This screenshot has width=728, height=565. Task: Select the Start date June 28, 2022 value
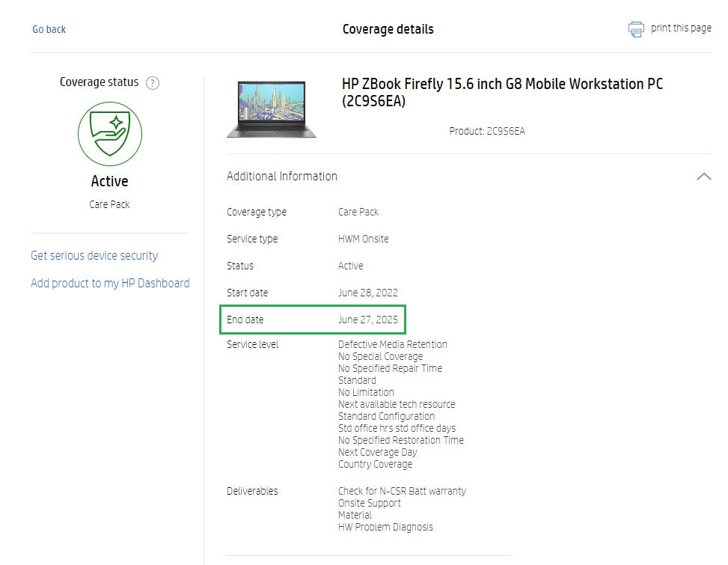(x=367, y=293)
